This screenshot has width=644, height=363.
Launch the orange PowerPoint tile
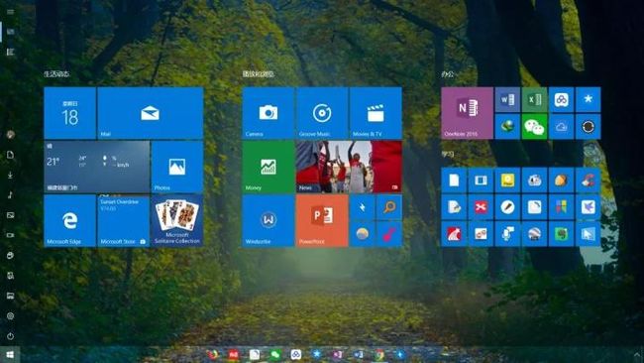[322, 221]
